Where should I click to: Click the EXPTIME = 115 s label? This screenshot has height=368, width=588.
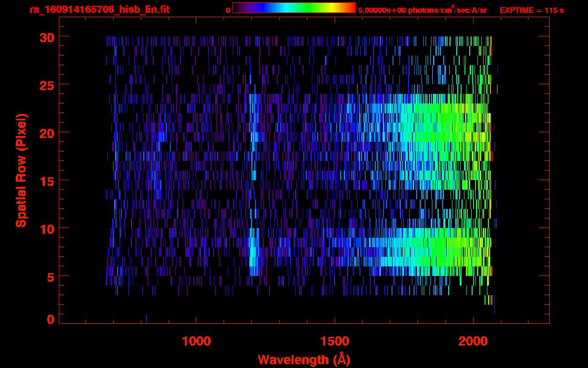point(531,10)
